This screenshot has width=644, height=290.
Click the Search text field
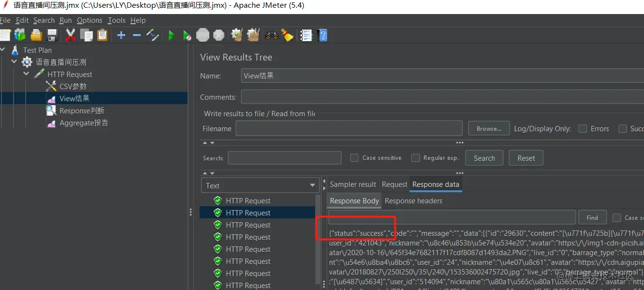pos(284,158)
